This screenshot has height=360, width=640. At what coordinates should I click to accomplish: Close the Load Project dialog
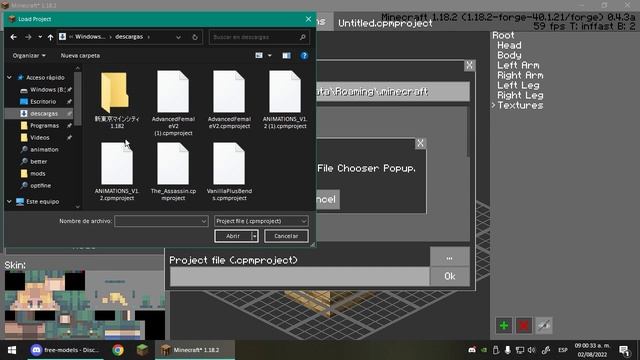(x=308, y=19)
